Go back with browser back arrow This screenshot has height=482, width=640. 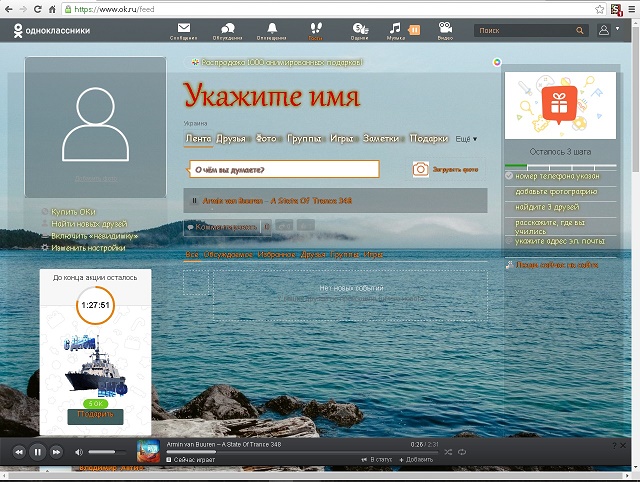(x=8, y=9)
